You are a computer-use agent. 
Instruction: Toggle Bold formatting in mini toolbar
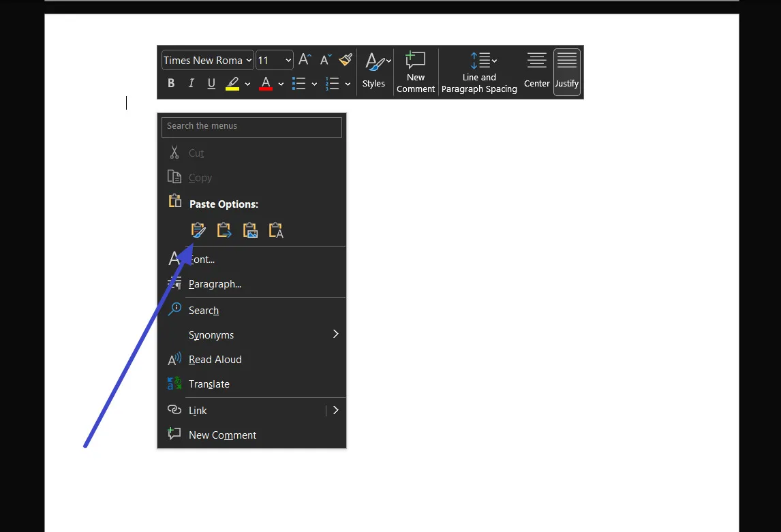pyautogui.click(x=171, y=83)
